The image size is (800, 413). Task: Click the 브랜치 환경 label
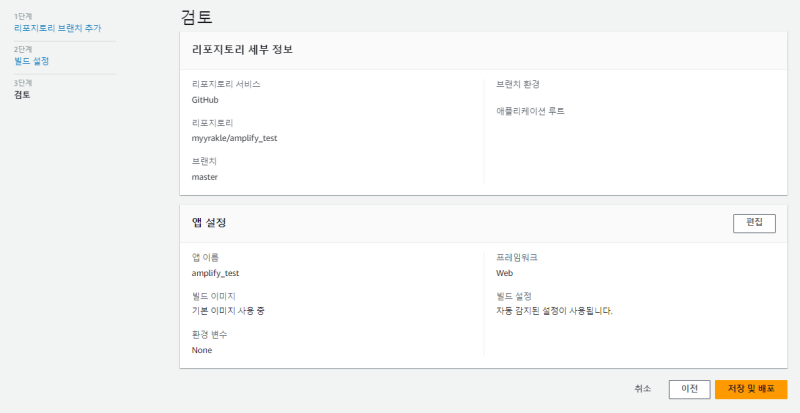pos(518,84)
